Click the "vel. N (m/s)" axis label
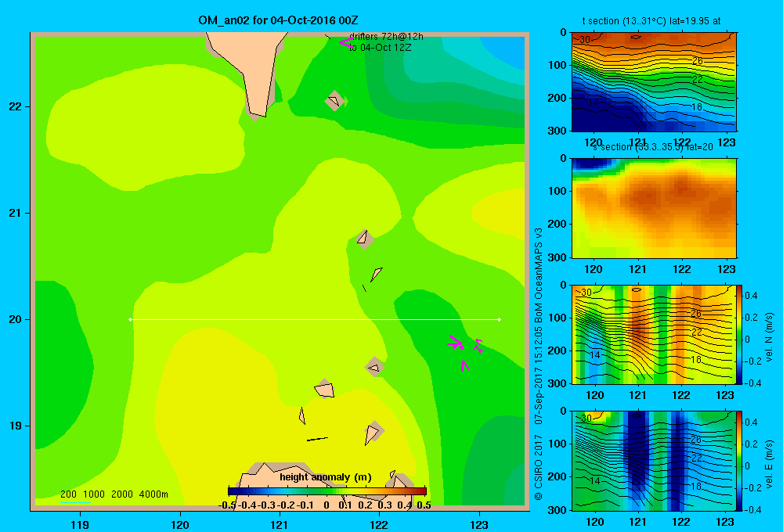783x532 pixels. pos(769,337)
